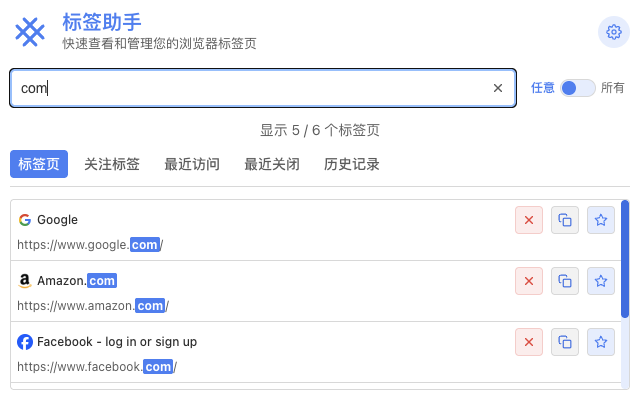The image size is (640, 400).
Task: Show the 最近关闭 tab
Action: point(272,164)
